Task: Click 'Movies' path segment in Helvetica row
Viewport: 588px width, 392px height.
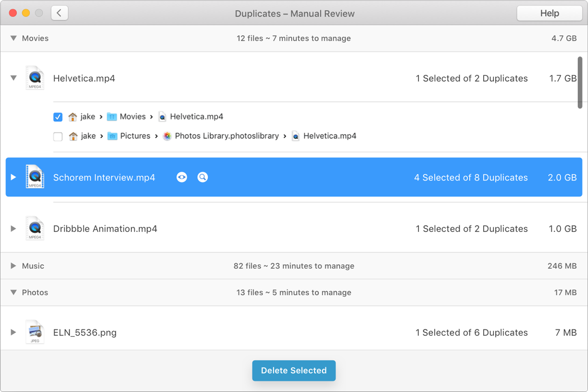Action: tap(133, 116)
